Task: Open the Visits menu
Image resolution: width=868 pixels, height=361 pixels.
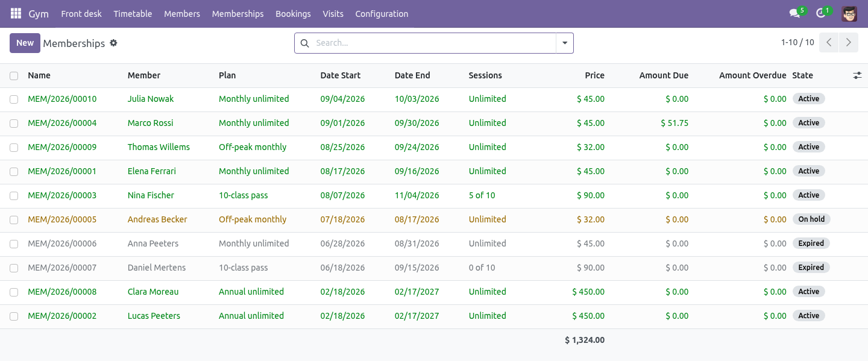Action: click(x=333, y=13)
